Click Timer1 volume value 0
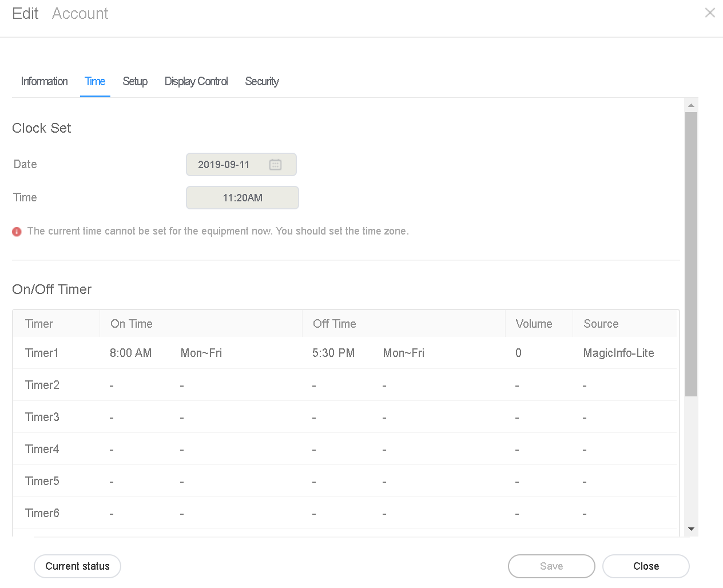The height and width of the screenshot is (588, 723). coord(518,353)
